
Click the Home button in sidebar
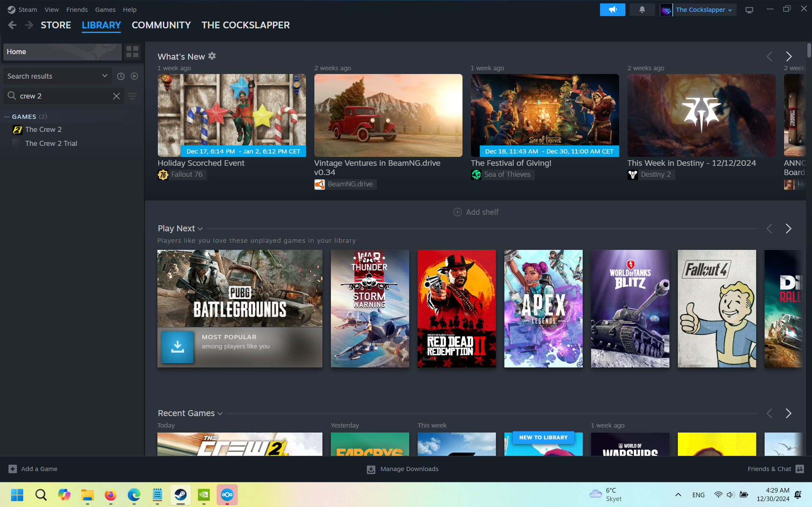click(x=63, y=52)
